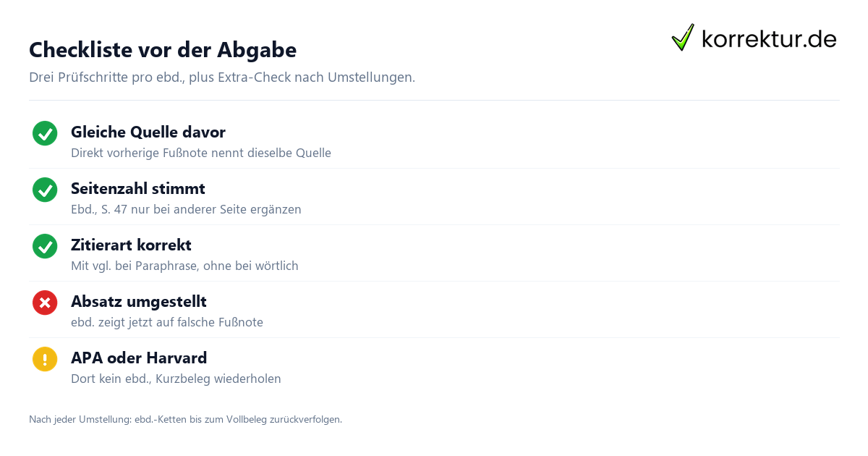Click the green check icon beside Zitierart korrekt

[45, 246]
